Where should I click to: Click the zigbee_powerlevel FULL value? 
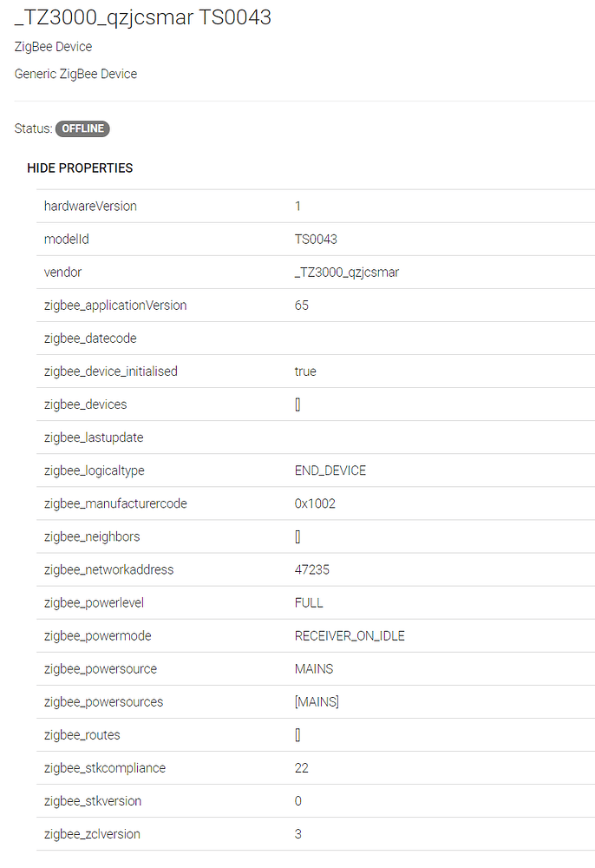click(x=307, y=602)
